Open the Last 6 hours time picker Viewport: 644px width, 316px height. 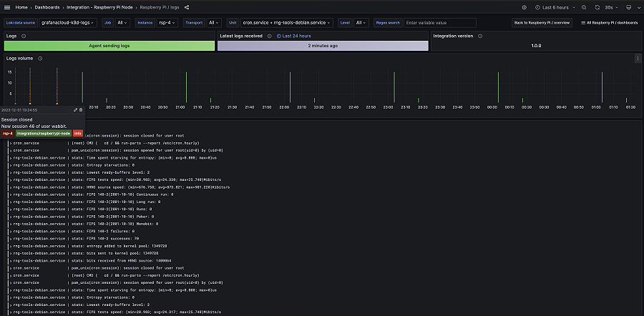(x=556, y=7)
